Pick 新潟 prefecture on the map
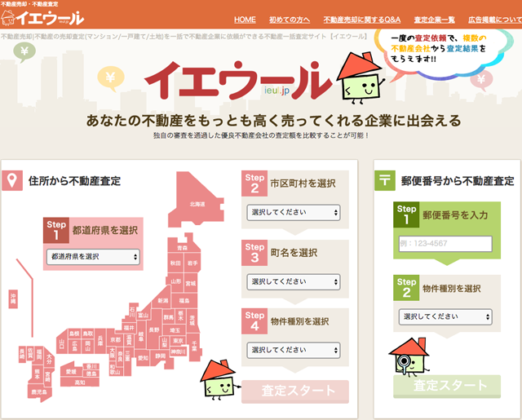This screenshot has width=522, height=420. pyautogui.click(x=163, y=300)
